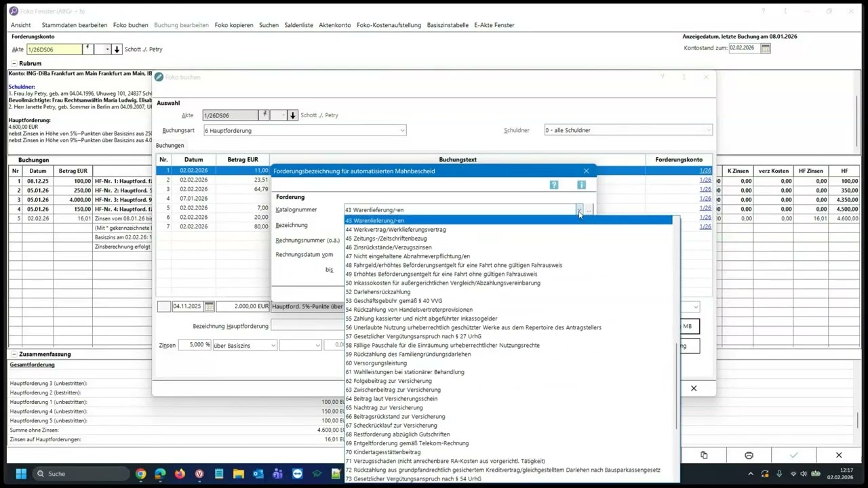Open the Foko kopieren menu item
The width and height of the screenshot is (868, 488).
point(234,25)
